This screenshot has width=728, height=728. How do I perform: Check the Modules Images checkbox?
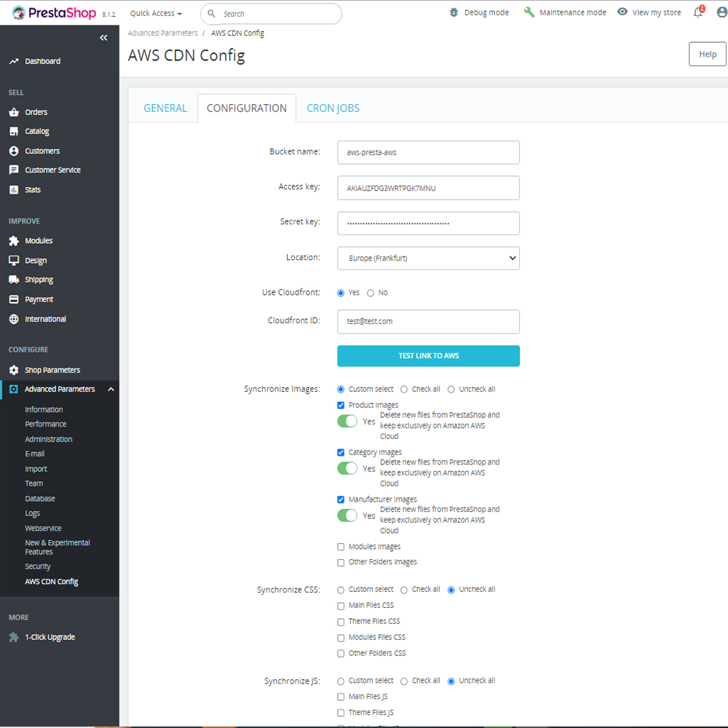coord(340,547)
